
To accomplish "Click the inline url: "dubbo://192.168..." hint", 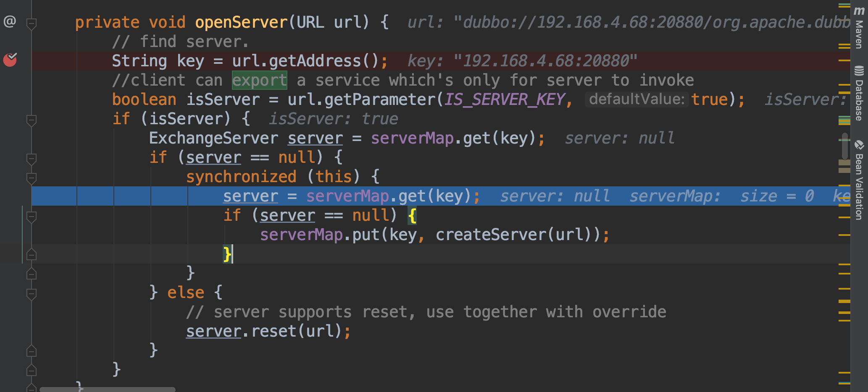I will pyautogui.click(x=629, y=22).
